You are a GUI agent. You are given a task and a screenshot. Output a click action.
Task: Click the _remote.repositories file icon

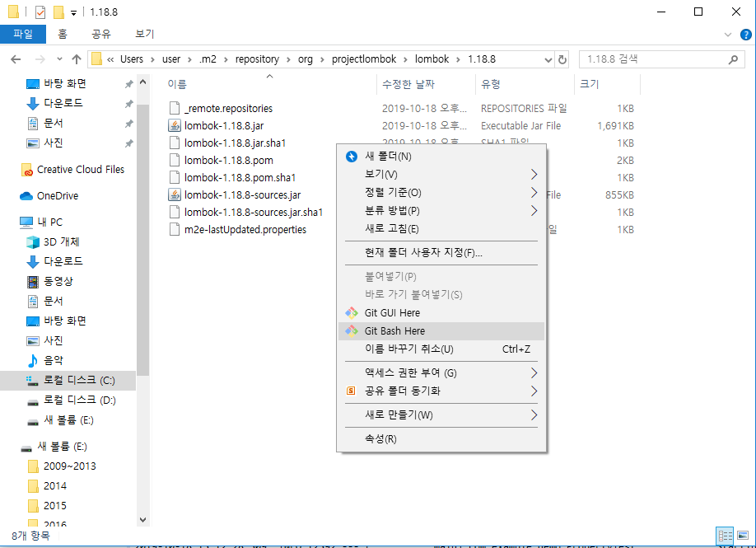click(x=175, y=109)
